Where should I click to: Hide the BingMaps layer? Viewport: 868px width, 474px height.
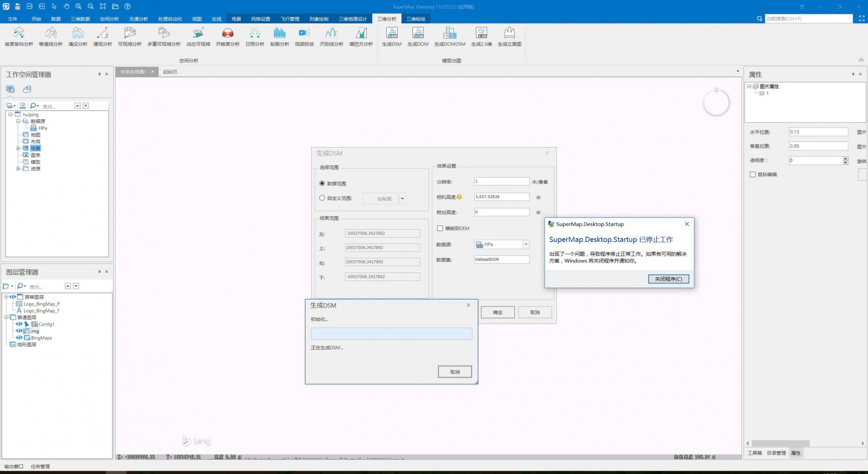[x=19, y=338]
